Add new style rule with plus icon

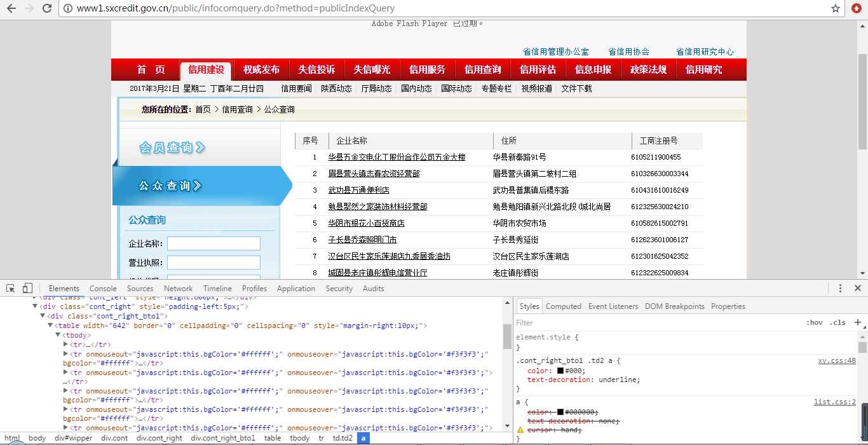pos(858,322)
